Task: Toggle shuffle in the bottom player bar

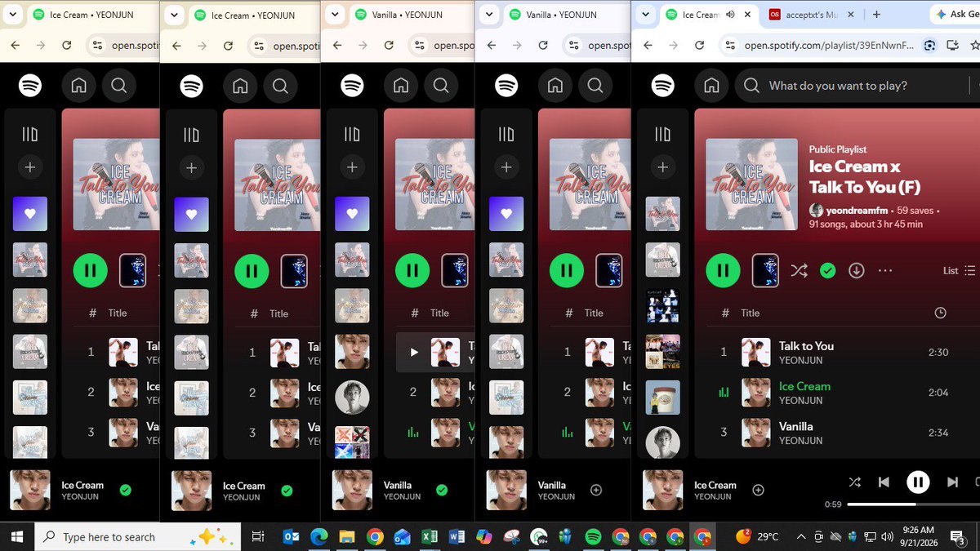Action: pyautogui.click(x=854, y=482)
